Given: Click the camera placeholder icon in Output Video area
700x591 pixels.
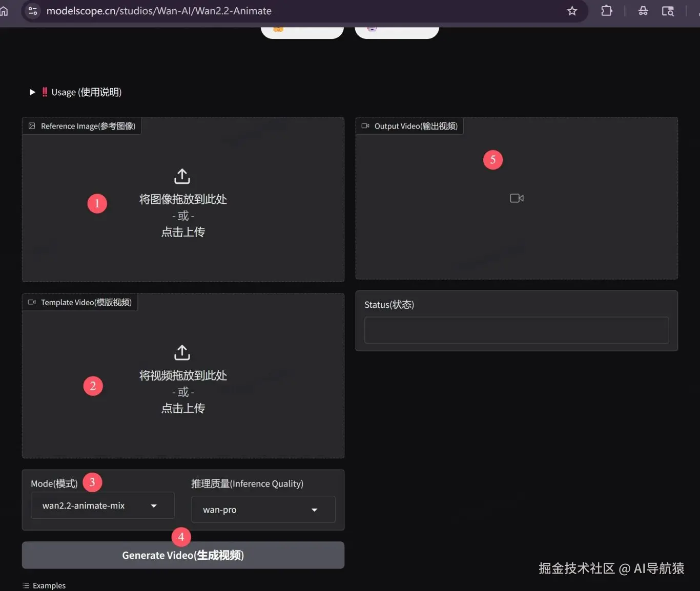Looking at the screenshot, I should tap(516, 198).
